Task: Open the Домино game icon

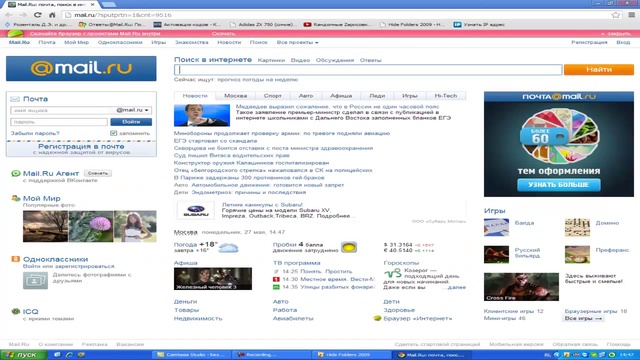Action: pyautogui.click(x=577, y=227)
